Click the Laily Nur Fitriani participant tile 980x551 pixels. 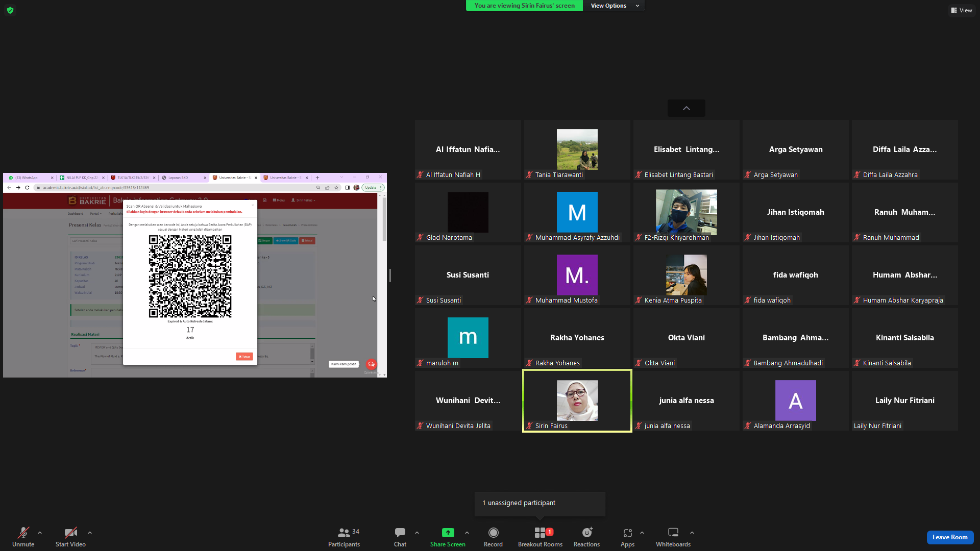tap(905, 401)
